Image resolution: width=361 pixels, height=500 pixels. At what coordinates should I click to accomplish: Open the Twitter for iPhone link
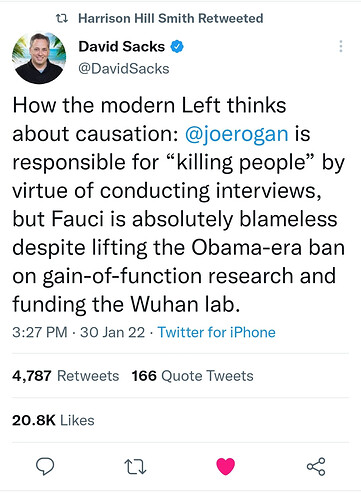(x=216, y=332)
